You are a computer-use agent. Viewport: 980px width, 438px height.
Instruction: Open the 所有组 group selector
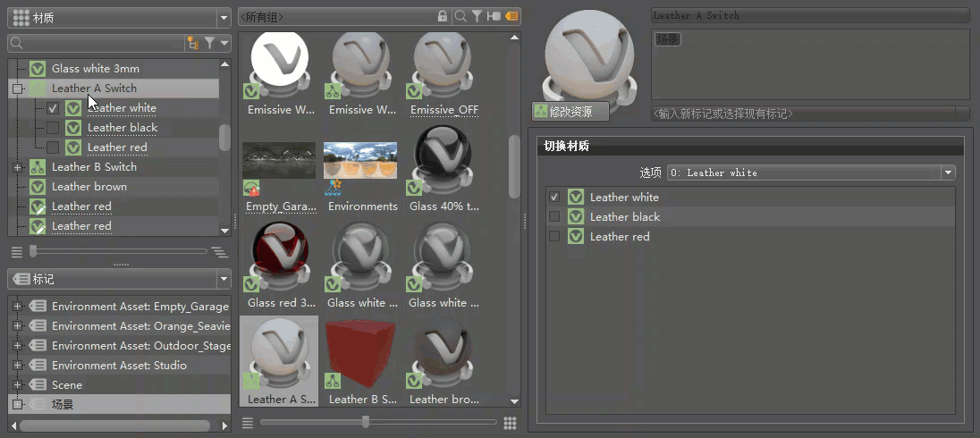click(x=337, y=16)
